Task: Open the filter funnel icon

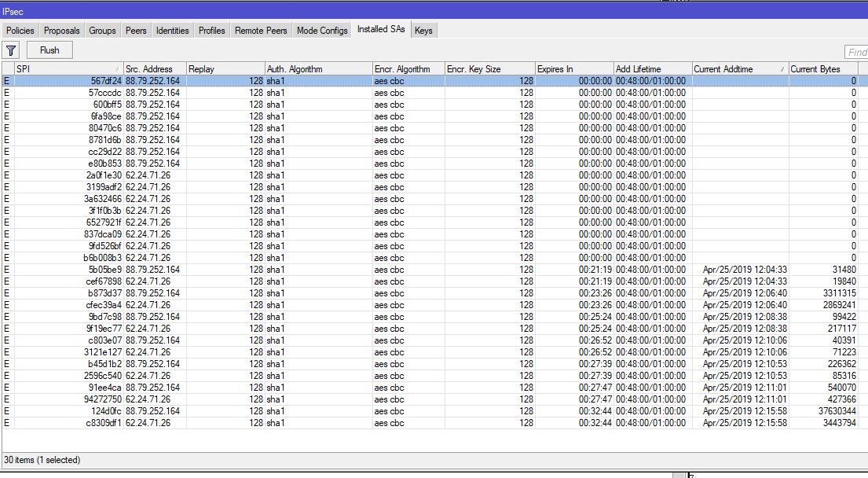Action: [x=11, y=50]
